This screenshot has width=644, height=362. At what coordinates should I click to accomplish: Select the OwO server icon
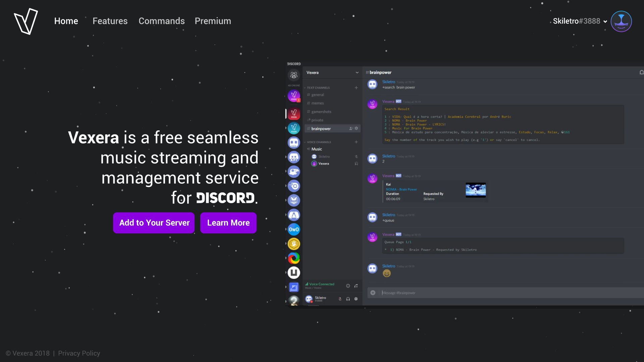[x=294, y=230]
